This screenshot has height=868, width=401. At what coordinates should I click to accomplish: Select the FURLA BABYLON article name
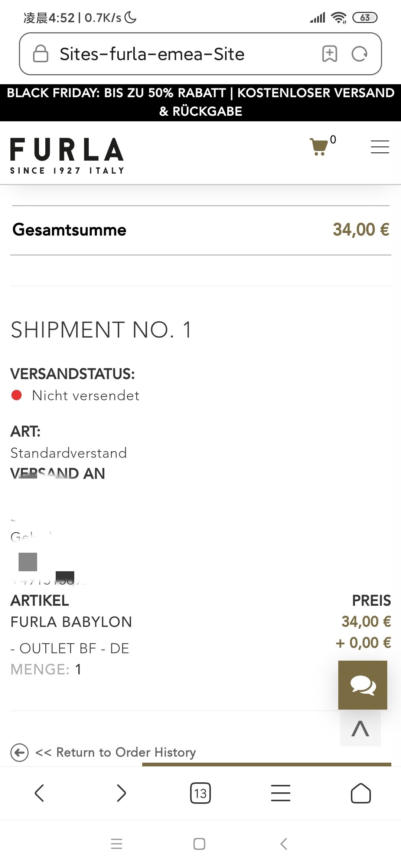coord(71,622)
